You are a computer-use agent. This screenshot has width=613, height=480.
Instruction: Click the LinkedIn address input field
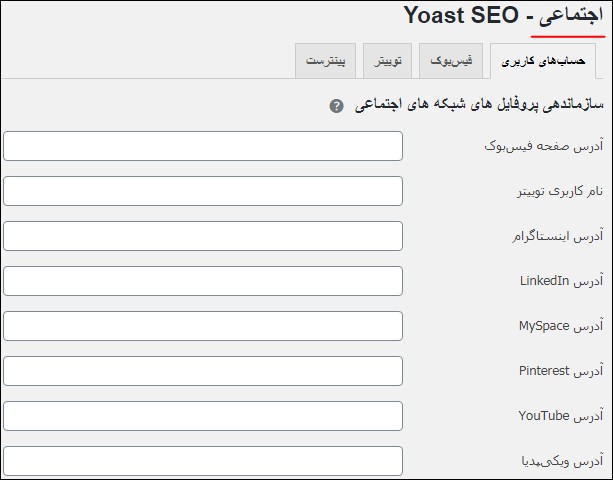[203, 281]
